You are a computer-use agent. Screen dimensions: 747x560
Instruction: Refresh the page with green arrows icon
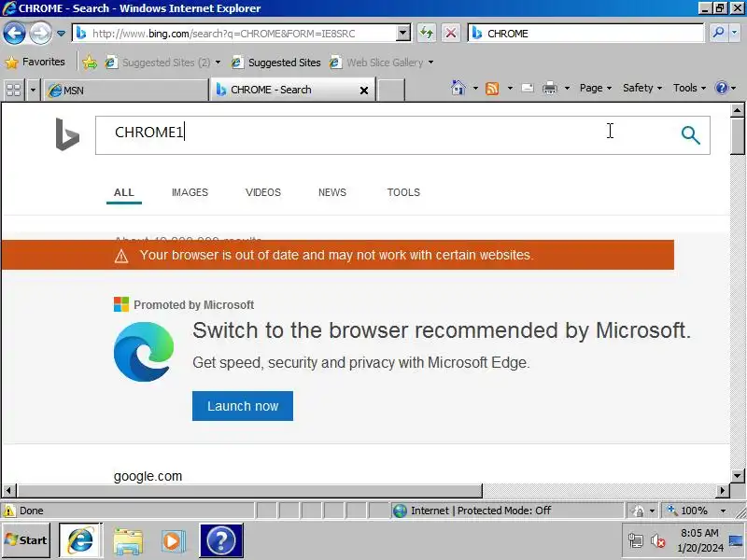(427, 34)
